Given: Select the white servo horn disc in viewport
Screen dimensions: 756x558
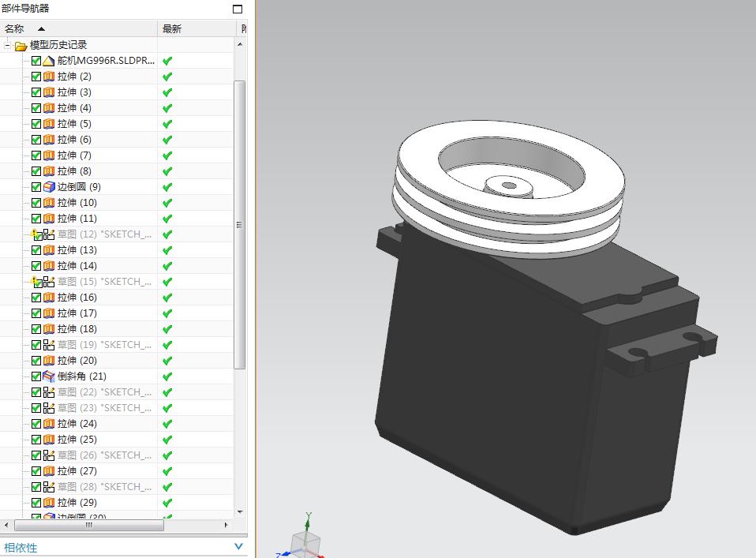Looking at the screenshot, I should (x=509, y=188).
